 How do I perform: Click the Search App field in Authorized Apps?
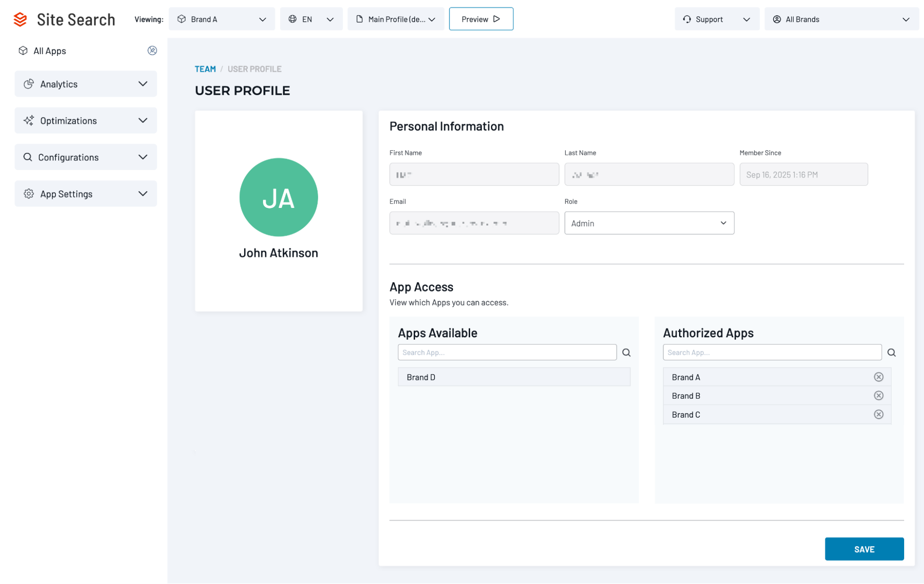click(x=772, y=353)
